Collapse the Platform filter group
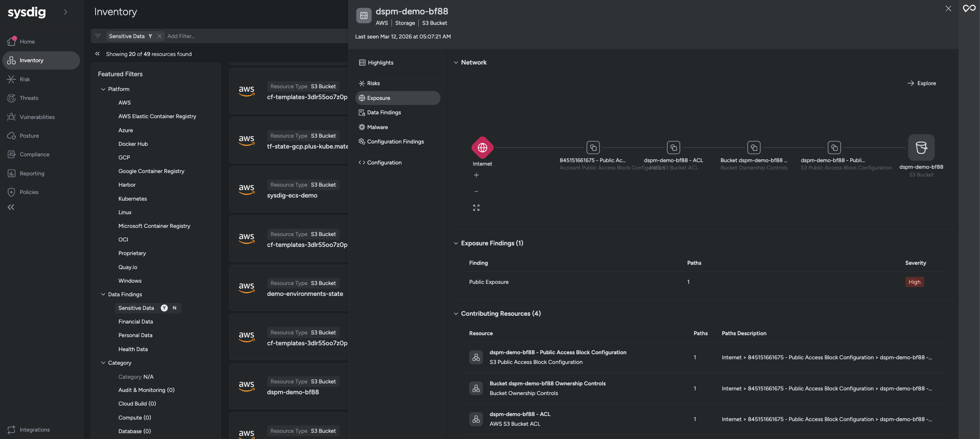Screen dimensions: 980x439 [103, 89]
